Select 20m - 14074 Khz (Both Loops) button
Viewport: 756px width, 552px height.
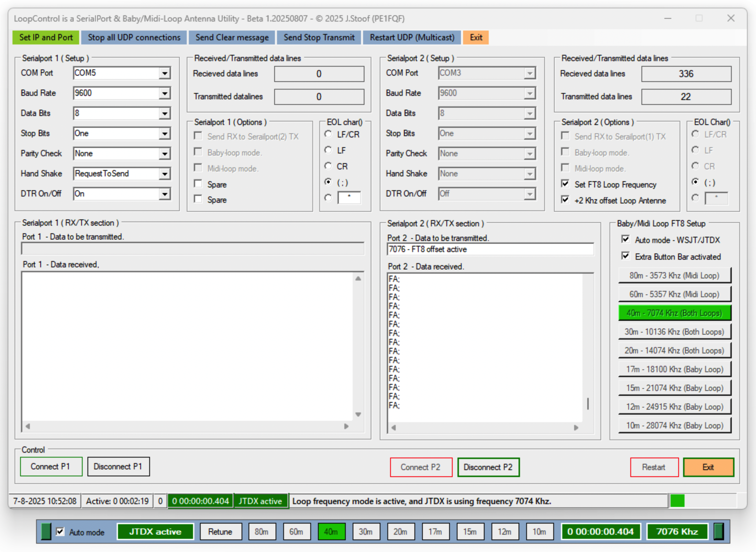click(674, 350)
